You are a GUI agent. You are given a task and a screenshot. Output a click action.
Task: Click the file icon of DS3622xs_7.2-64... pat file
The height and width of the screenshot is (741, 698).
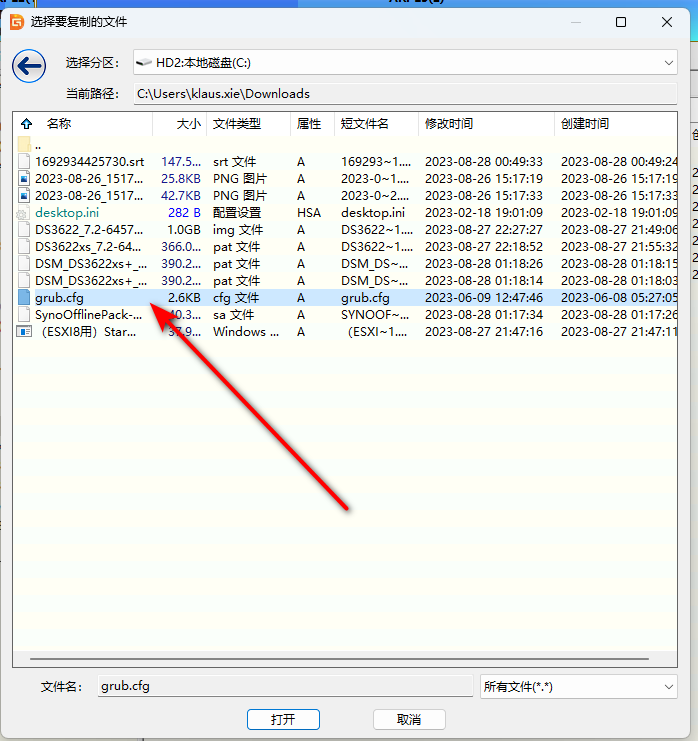click(24, 247)
